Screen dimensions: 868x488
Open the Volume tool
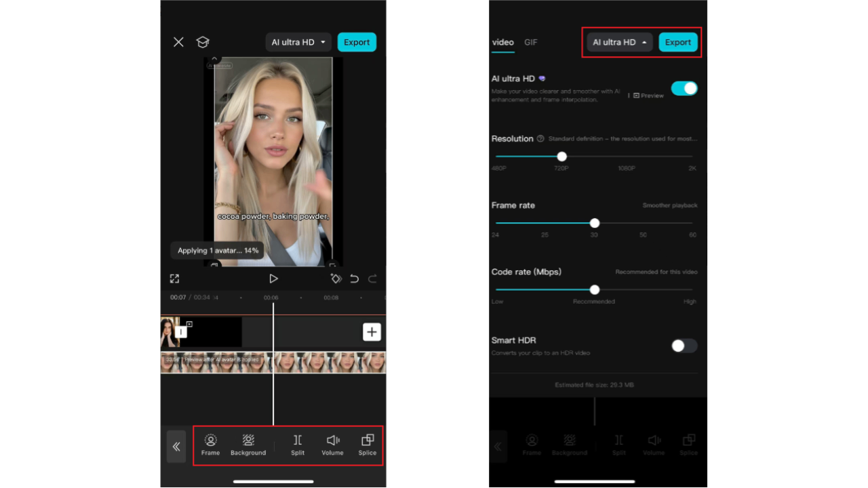click(x=332, y=445)
